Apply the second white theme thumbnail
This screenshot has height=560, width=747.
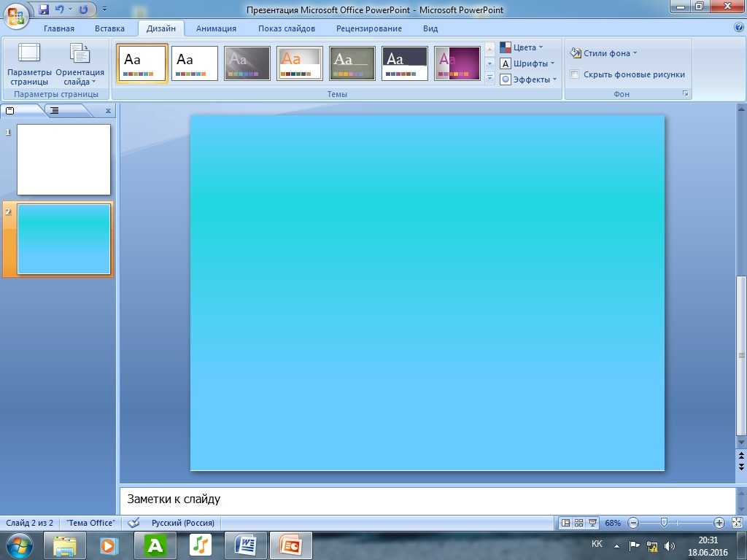[194, 63]
